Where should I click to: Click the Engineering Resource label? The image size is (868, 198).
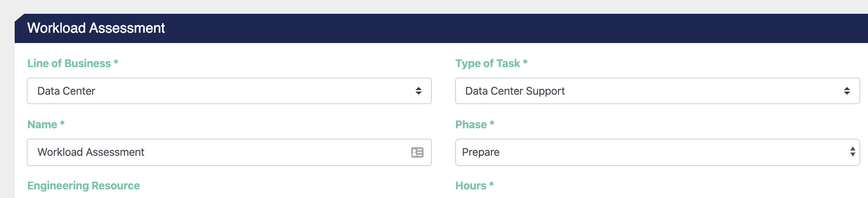tap(84, 186)
